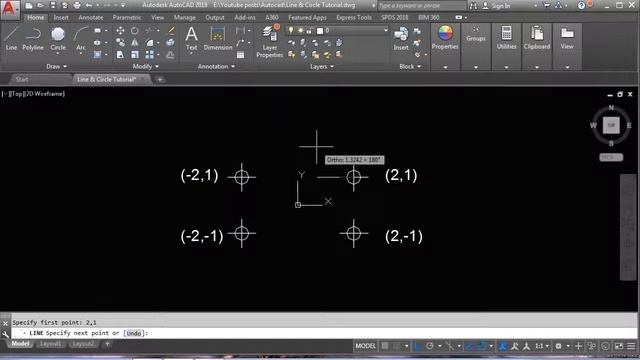
Task: Toggle the layer freeze sun icon
Action: (300, 30)
